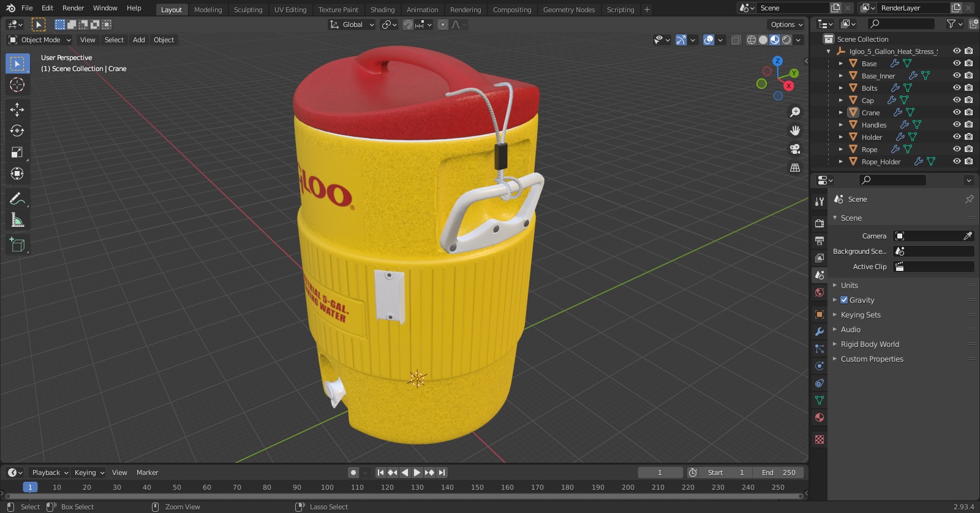
Task: Switch to the Shading workspace tab
Action: click(382, 10)
